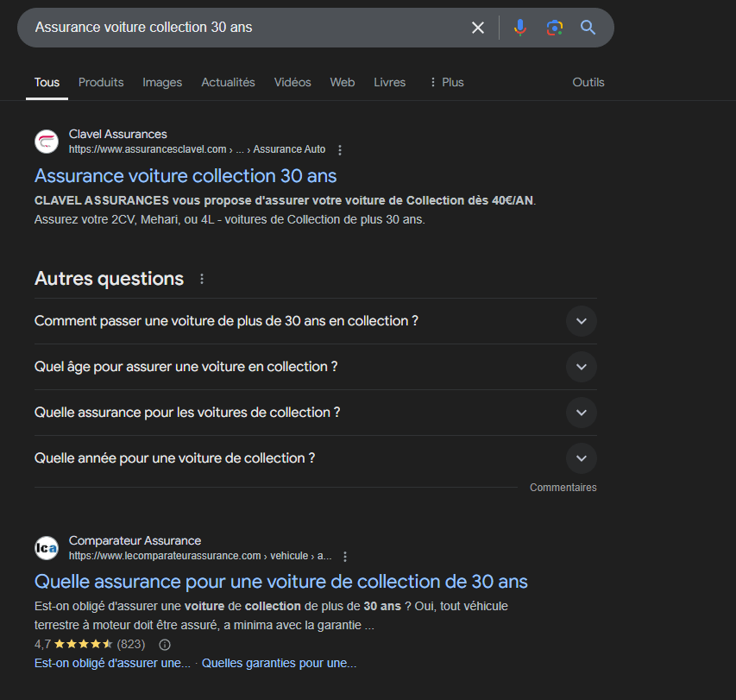Open Google Lens image search
Screen dimensions: 736x700
553,28
